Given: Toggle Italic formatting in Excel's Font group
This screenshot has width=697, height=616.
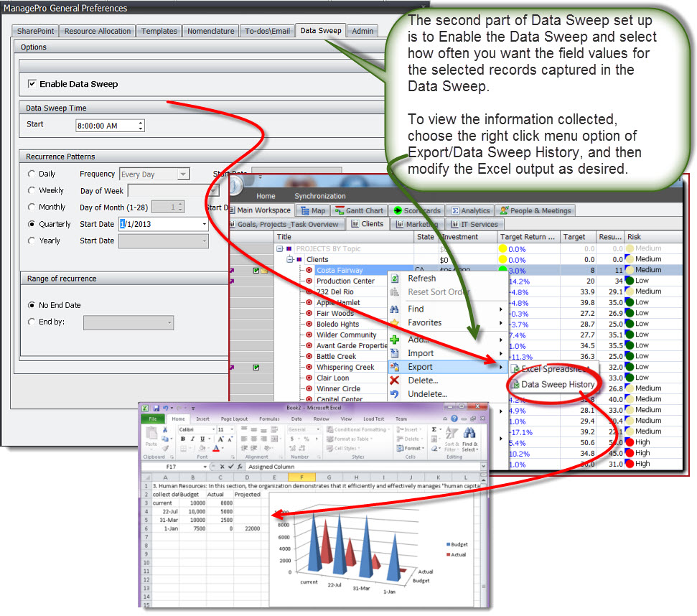Looking at the screenshot, I should [192, 439].
